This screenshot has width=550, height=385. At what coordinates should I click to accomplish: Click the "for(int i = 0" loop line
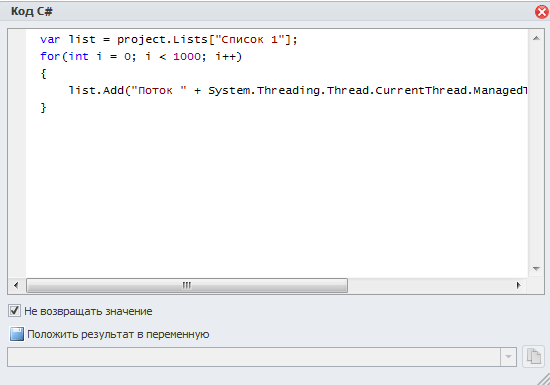141,56
